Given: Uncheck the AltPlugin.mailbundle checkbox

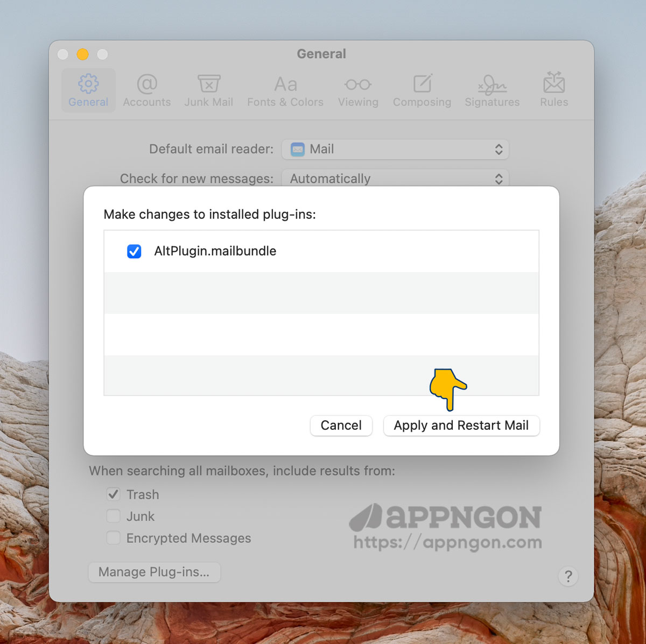Looking at the screenshot, I should pos(134,251).
